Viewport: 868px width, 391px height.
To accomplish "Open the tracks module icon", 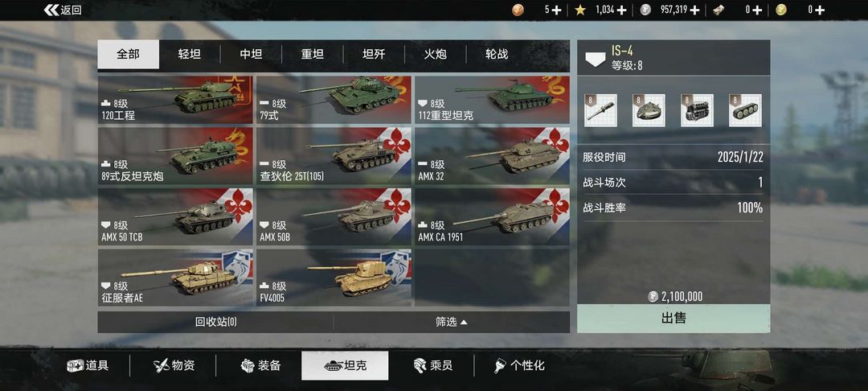I will [745, 110].
